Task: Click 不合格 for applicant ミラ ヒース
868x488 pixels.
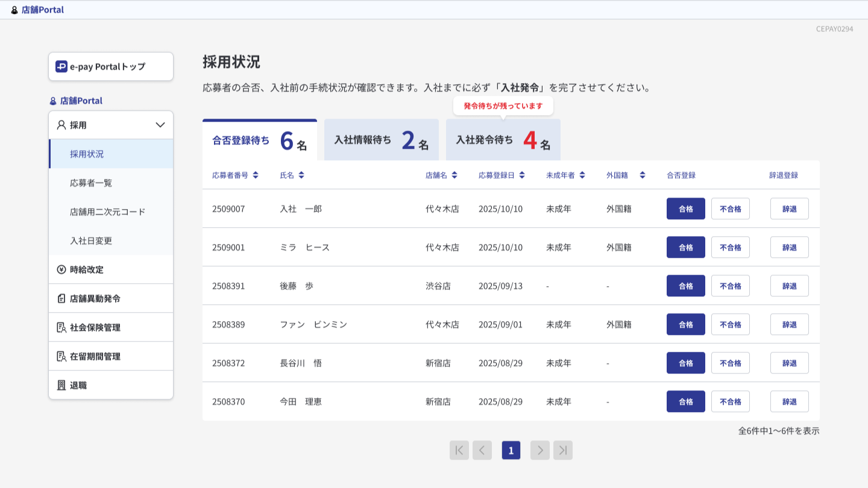Action: (x=731, y=247)
